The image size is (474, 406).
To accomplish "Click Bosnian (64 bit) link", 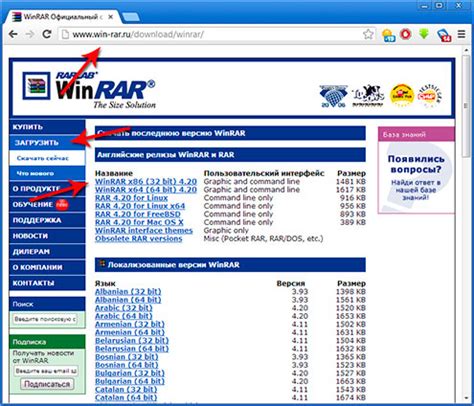I will (127, 365).
